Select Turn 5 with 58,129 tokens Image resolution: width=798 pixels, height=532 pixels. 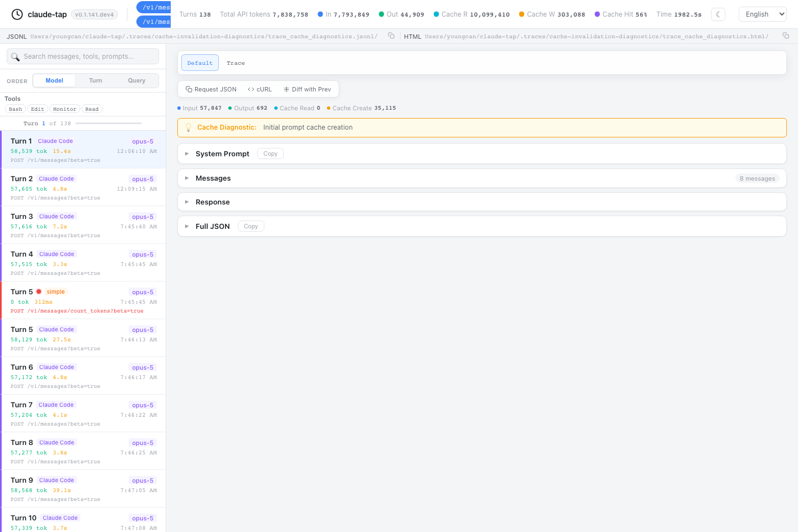pos(83,338)
